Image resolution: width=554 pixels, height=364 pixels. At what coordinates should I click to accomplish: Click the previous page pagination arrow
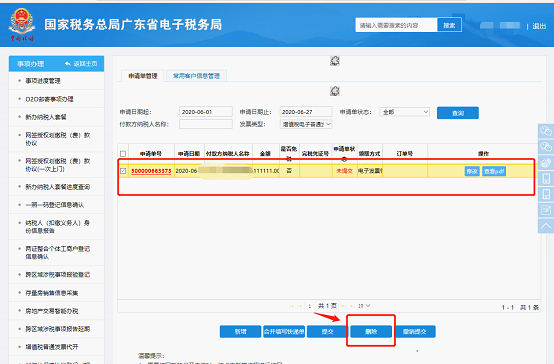(300, 306)
